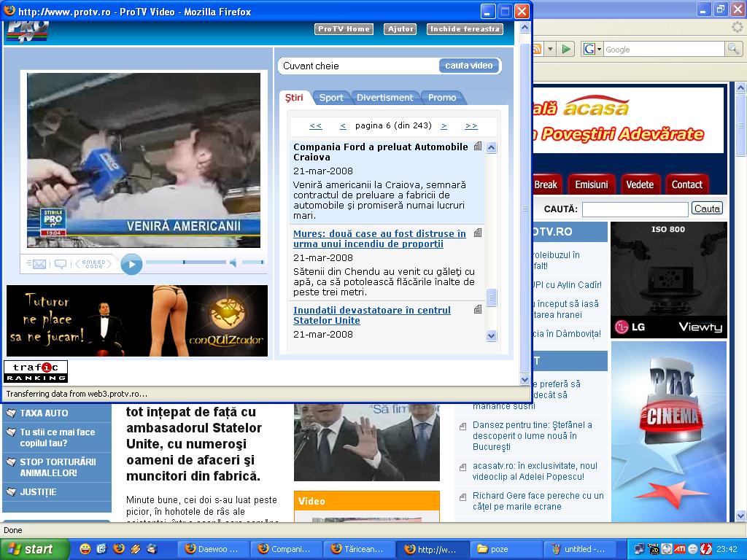Viewport: 747px width, 560px height.
Task: Open STOP TORTURĂRII ANIMALELOR link
Action: point(58,467)
